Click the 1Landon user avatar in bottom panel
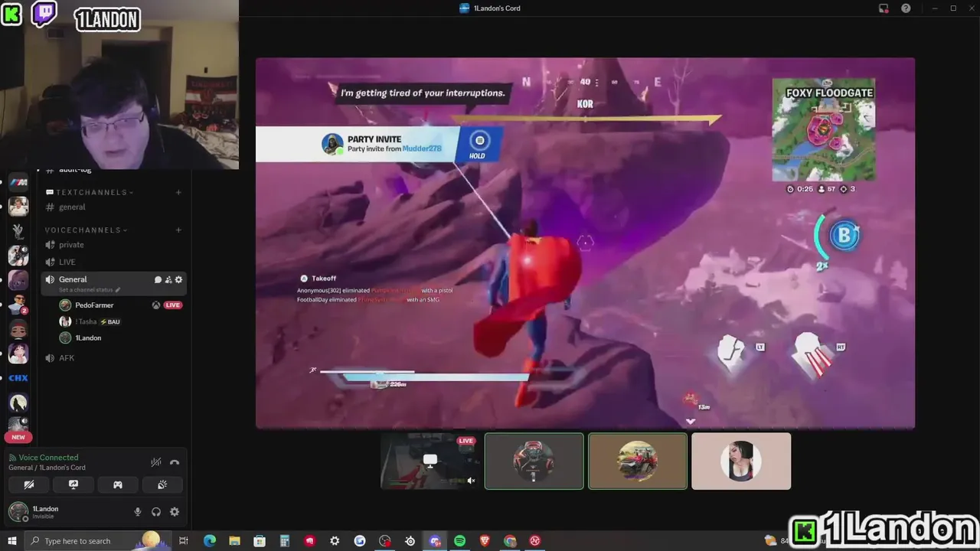The image size is (980, 551). coord(18,511)
